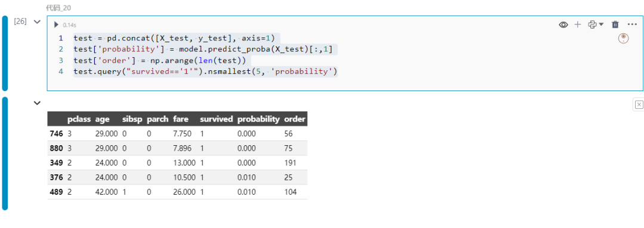Select table row with index 746
The image size is (644, 228).
pyautogui.click(x=177, y=134)
